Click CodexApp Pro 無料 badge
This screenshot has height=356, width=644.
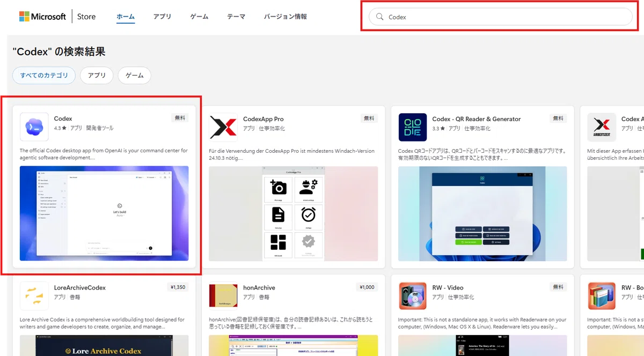tap(369, 118)
